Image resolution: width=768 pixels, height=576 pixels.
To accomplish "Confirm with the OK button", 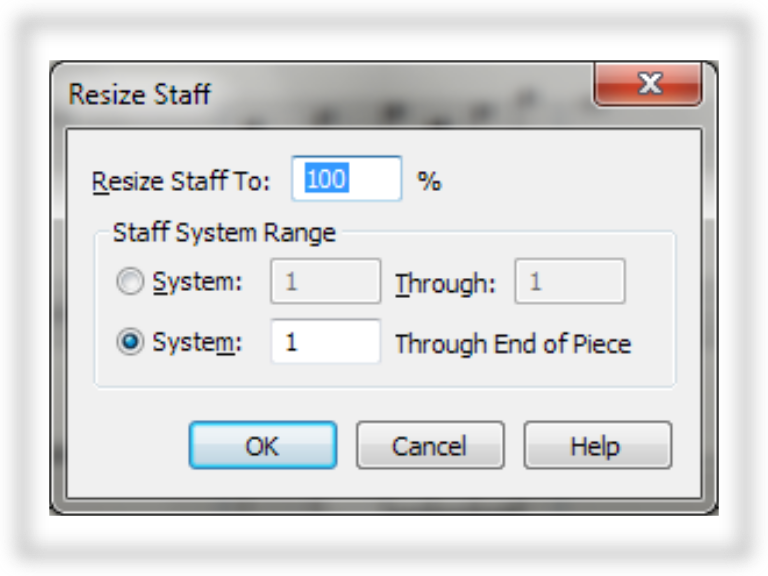I will (x=262, y=446).
